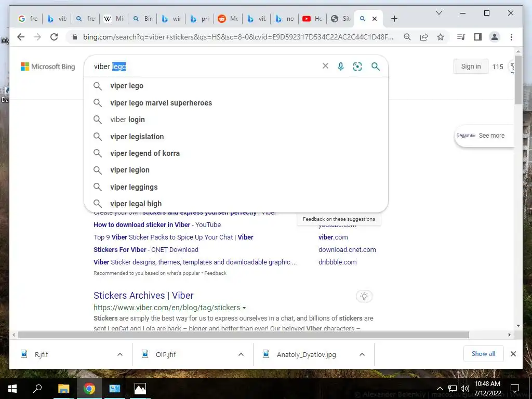The height and width of the screenshot is (399, 532).
Task: Select suggestion 'viber login'
Action: 236,119
